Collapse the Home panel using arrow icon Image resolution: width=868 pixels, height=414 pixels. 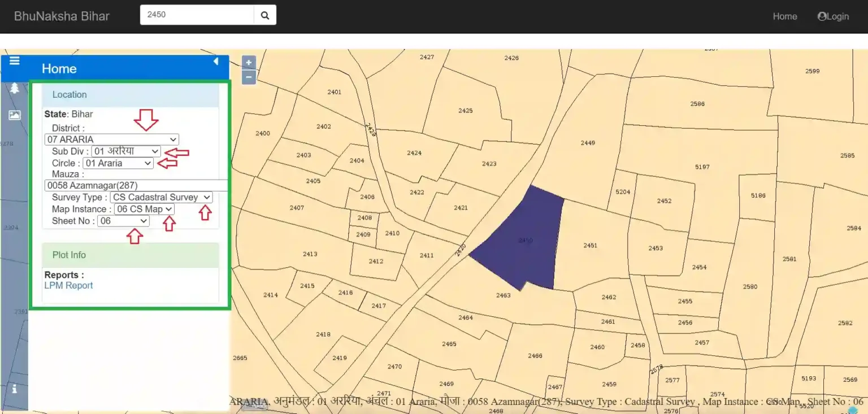coord(216,62)
